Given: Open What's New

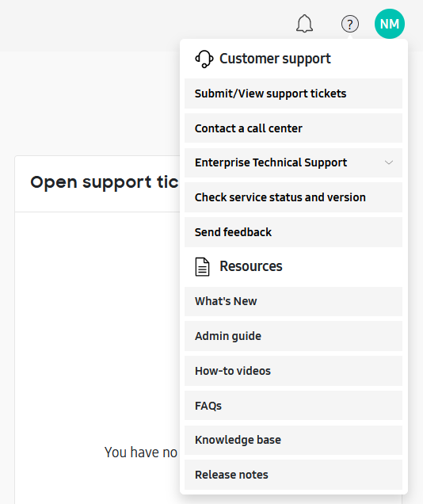Looking at the screenshot, I should tap(293, 301).
